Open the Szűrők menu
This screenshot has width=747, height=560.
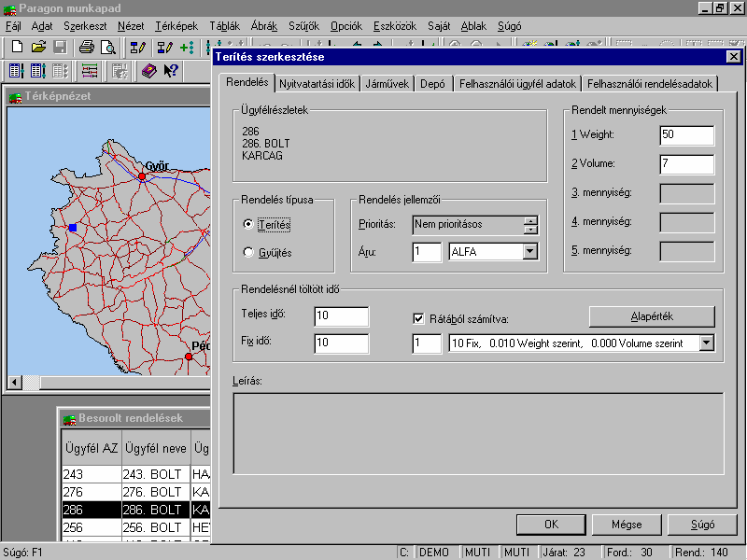point(303,26)
